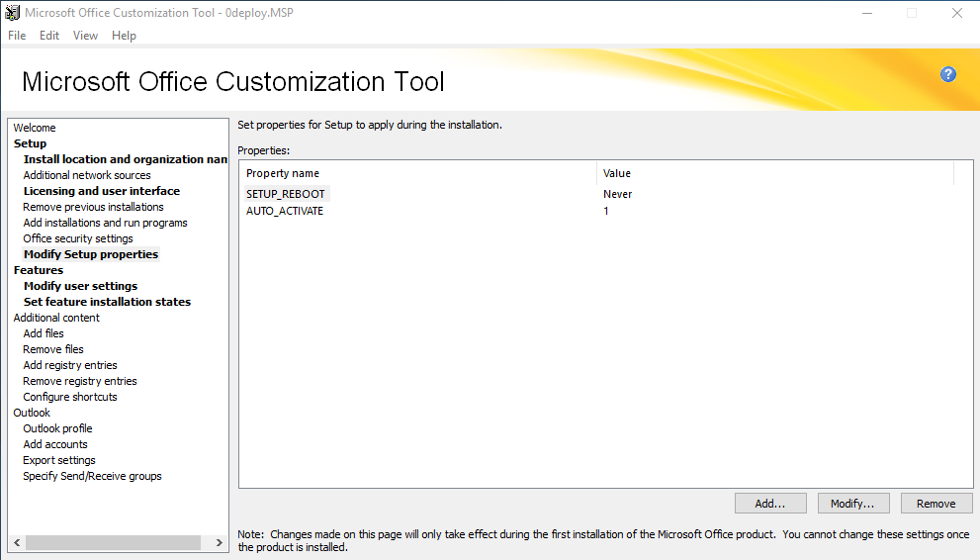This screenshot has width=980, height=560.
Task: Open the blue Help question mark icon
Action: 947,74
